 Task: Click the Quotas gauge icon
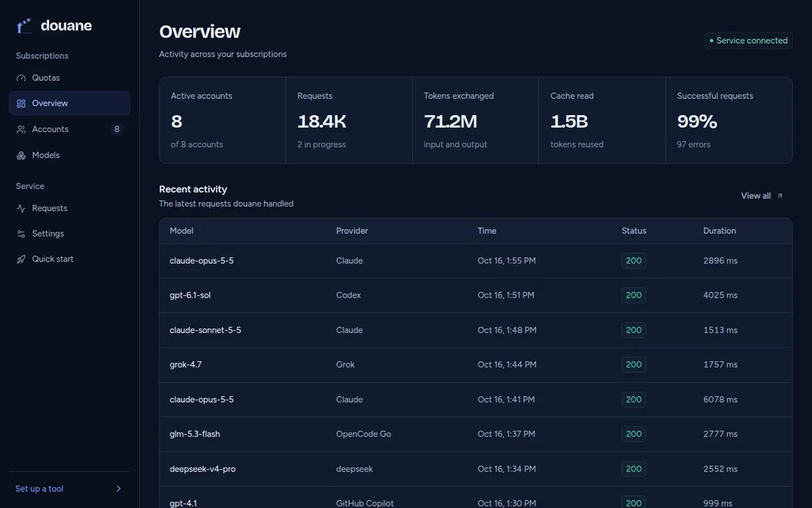(21, 79)
